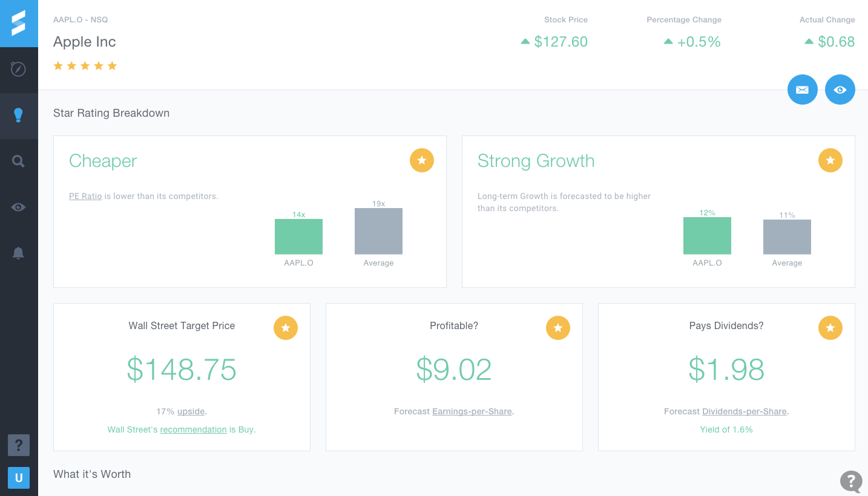Click the +0.5% percentage change value
This screenshot has width=868, height=496.
point(699,42)
